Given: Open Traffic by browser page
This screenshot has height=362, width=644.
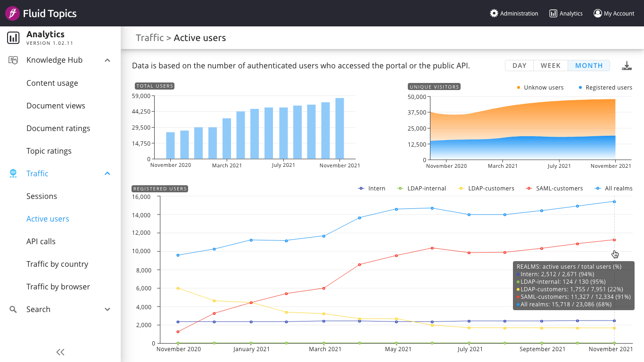Looking at the screenshot, I should coord(58,287).
